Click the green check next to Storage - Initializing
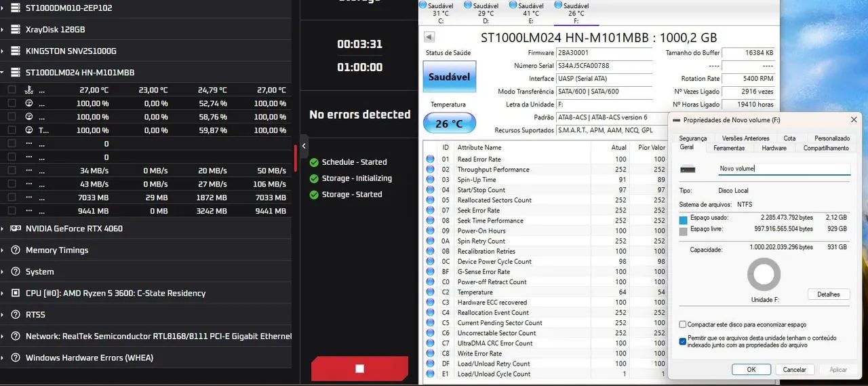 tap(313, 178)
